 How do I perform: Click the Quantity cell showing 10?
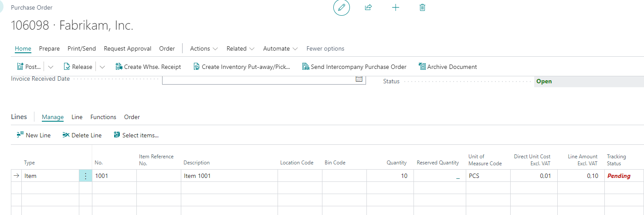390,176
